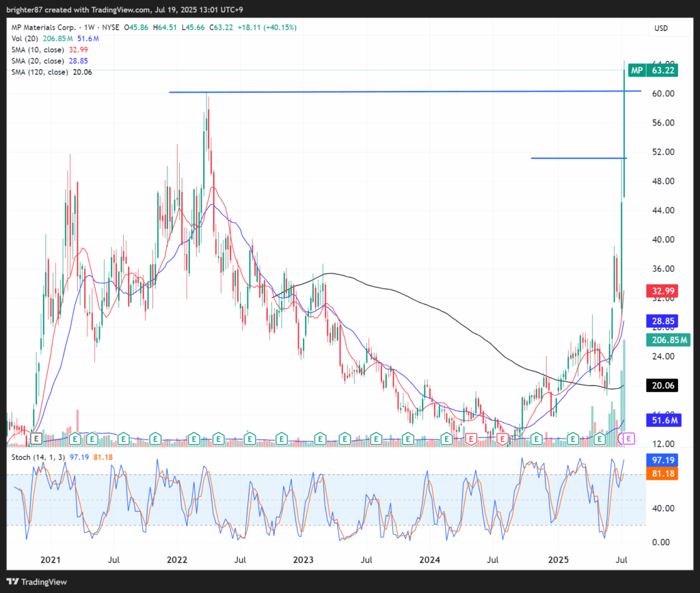
Task: Click the 24.00 price axis label
Action: (x=663, y=356)
